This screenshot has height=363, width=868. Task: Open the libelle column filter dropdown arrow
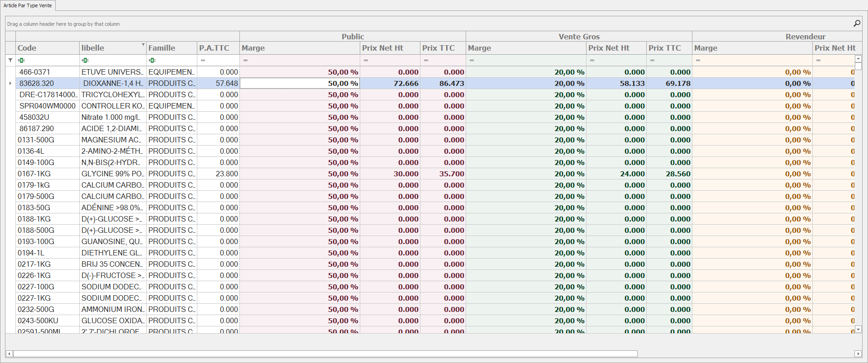[143, 45]
